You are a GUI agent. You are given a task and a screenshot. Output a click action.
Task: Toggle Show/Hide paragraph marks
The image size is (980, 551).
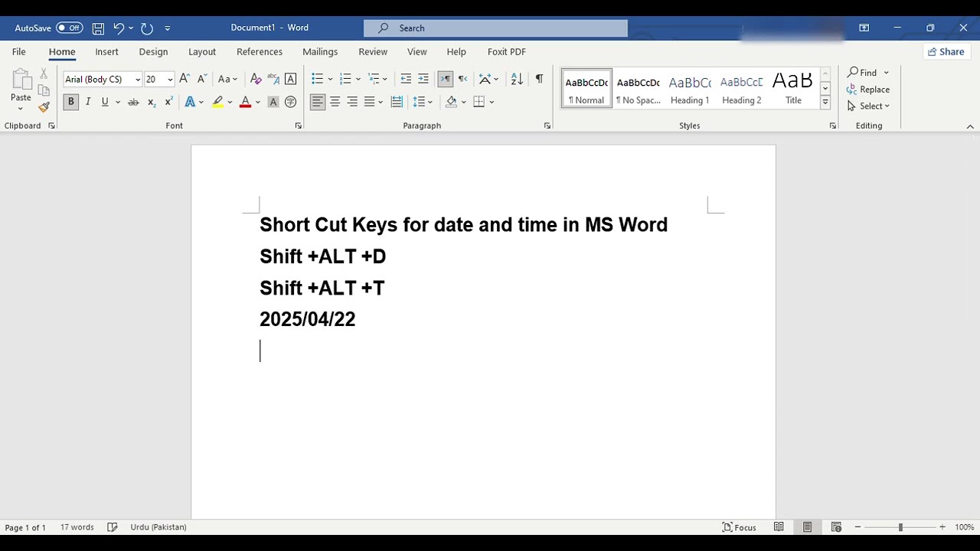[x=539, y=79]
